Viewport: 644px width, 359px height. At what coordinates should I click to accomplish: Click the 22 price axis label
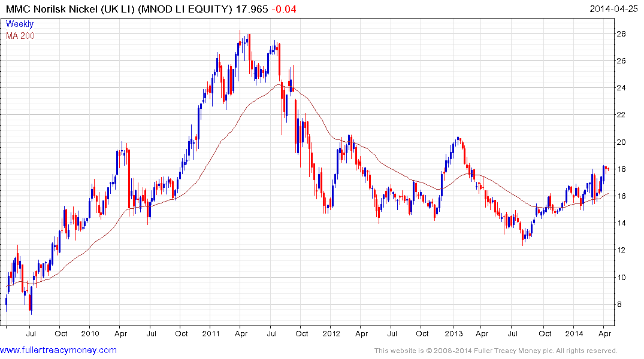621,115
